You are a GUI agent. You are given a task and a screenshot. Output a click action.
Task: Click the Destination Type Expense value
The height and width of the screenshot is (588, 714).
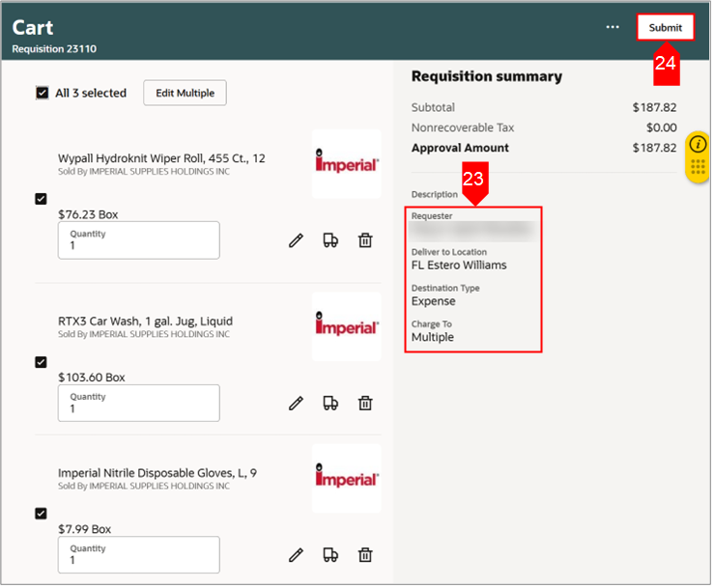[x=435, y=302]
